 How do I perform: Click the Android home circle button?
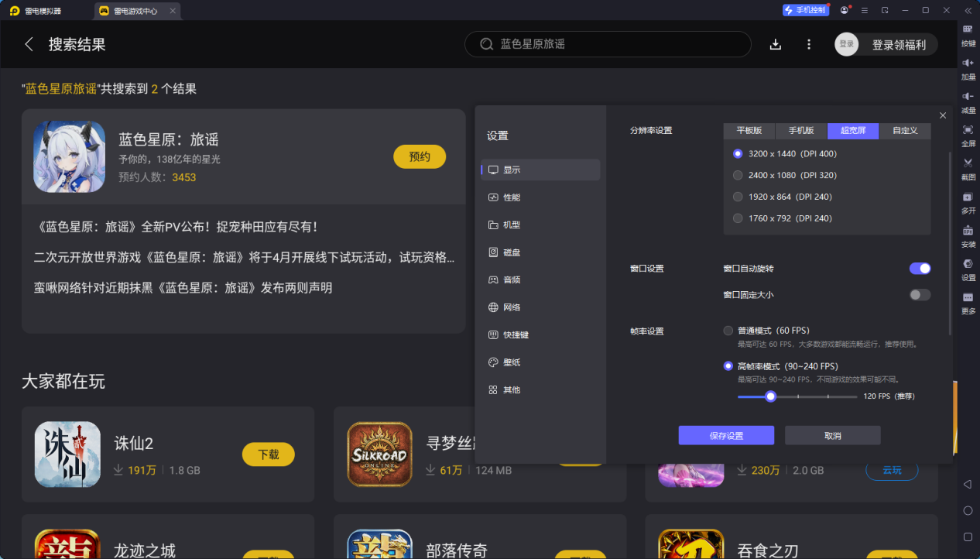[968, 511]
